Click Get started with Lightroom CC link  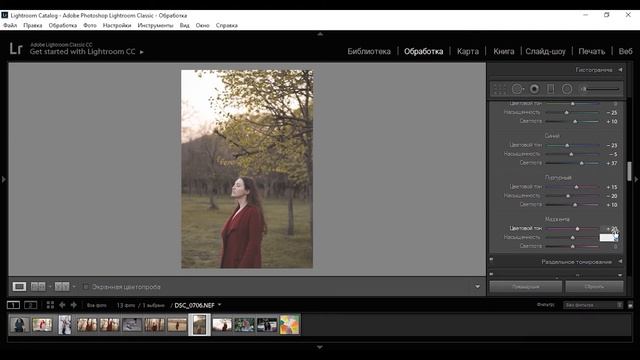[x=82, y=52]
